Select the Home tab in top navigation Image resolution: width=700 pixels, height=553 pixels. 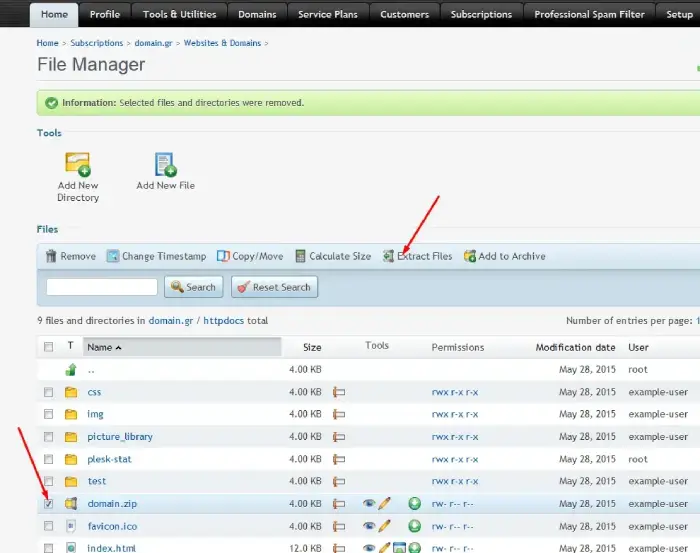coord(54,15)
